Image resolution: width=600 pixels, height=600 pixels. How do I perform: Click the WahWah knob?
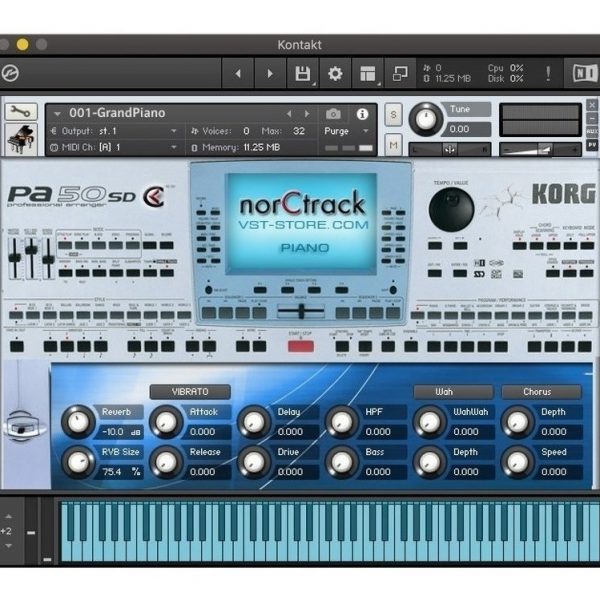(x=430, y=422)
